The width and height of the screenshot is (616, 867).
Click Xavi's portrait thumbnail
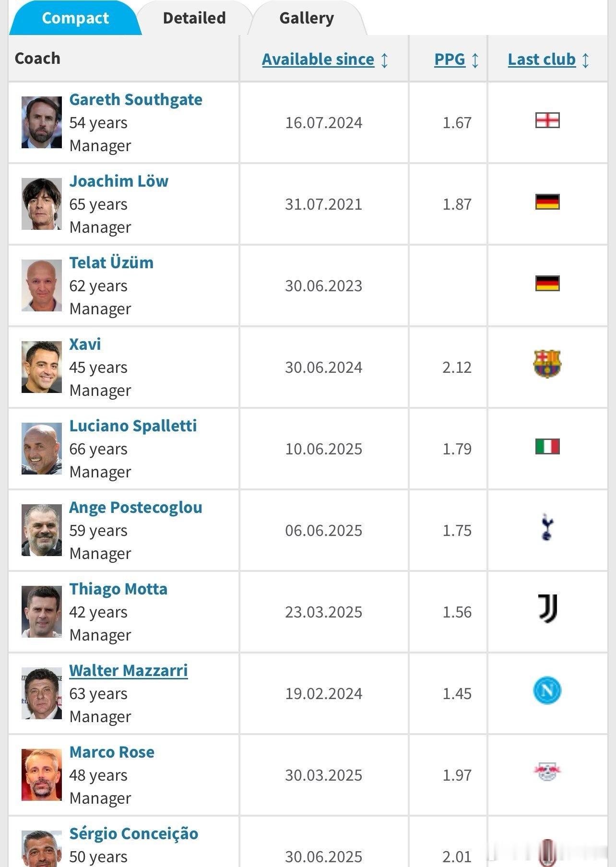[42, 367]
